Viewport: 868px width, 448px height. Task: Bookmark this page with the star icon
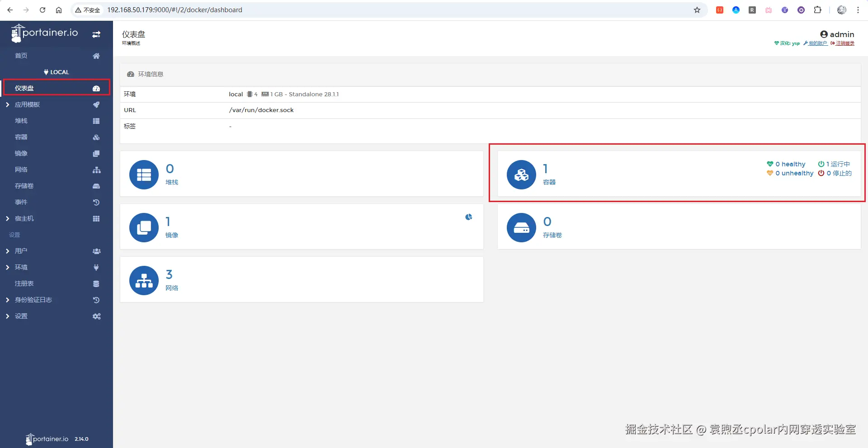click(x=697, y=10)
